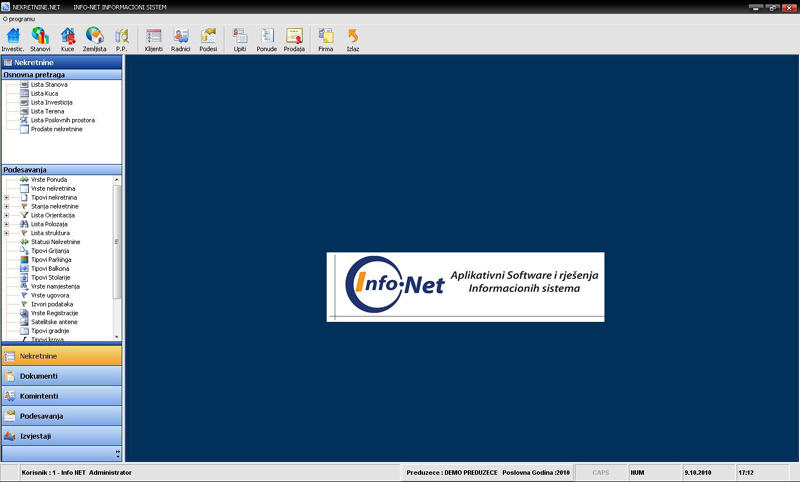Select Vrste ugovora tree item
Viewport: 800px width, 482px height.
coord(50,295)
